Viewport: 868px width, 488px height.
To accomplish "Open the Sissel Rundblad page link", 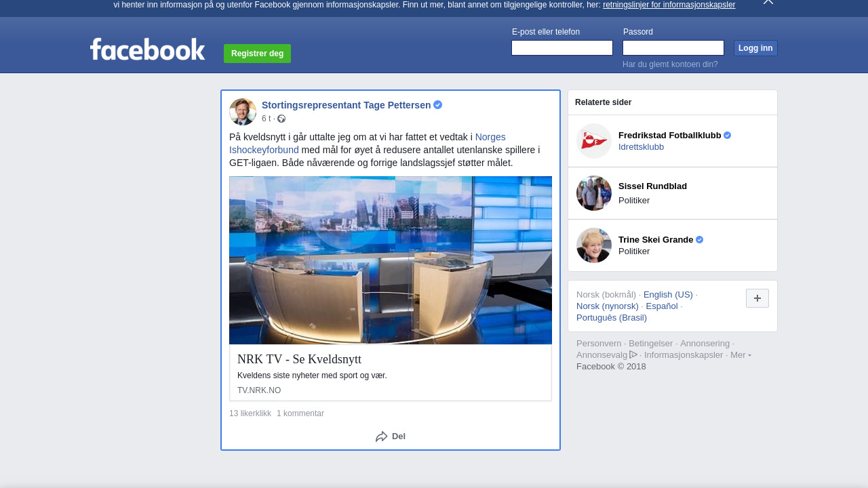I will coord(652,186).
